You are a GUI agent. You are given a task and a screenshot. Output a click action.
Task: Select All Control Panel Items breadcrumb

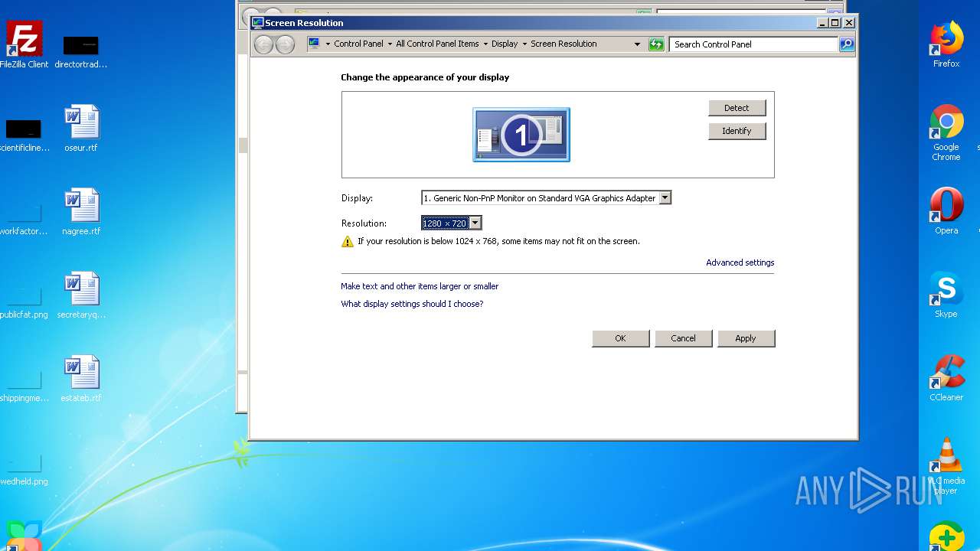(437, 44)
